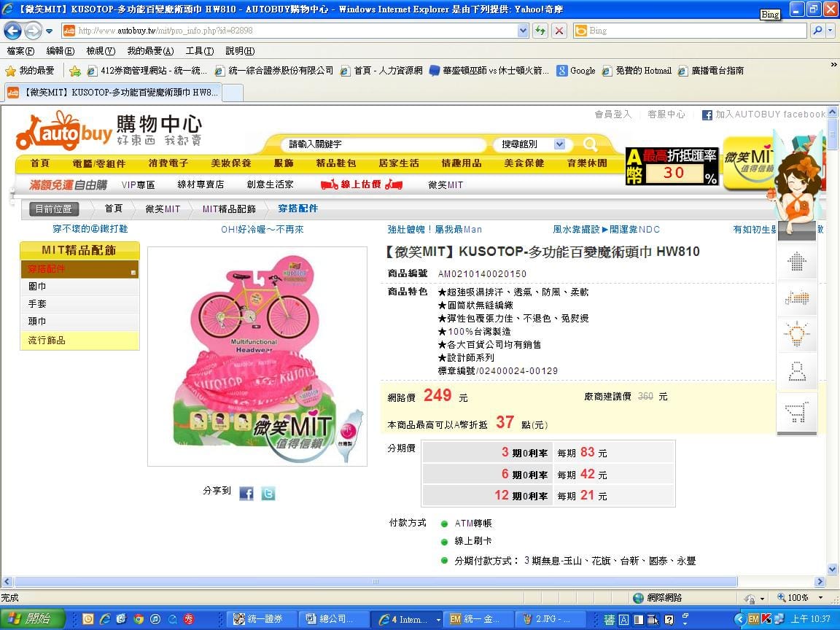Click the Windows 開始 Start button
The width and height of the screenshot is (840, 630).
point(33,618)
